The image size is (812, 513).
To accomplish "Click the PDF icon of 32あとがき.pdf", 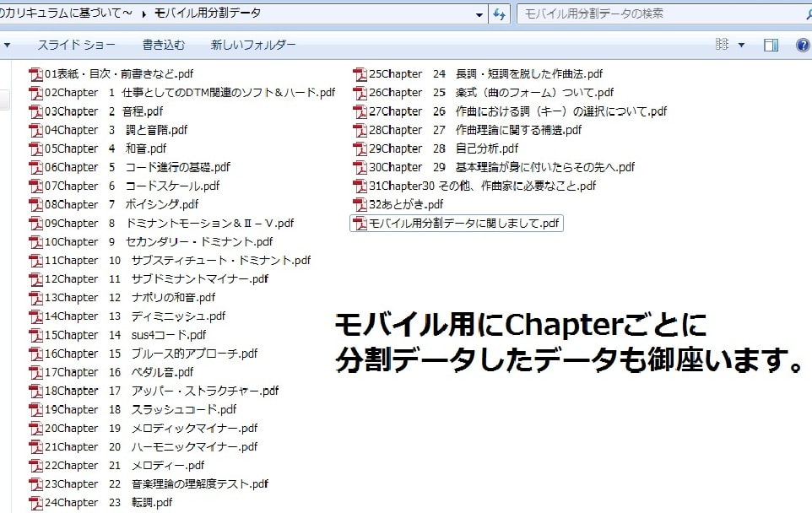I will 360,205.
